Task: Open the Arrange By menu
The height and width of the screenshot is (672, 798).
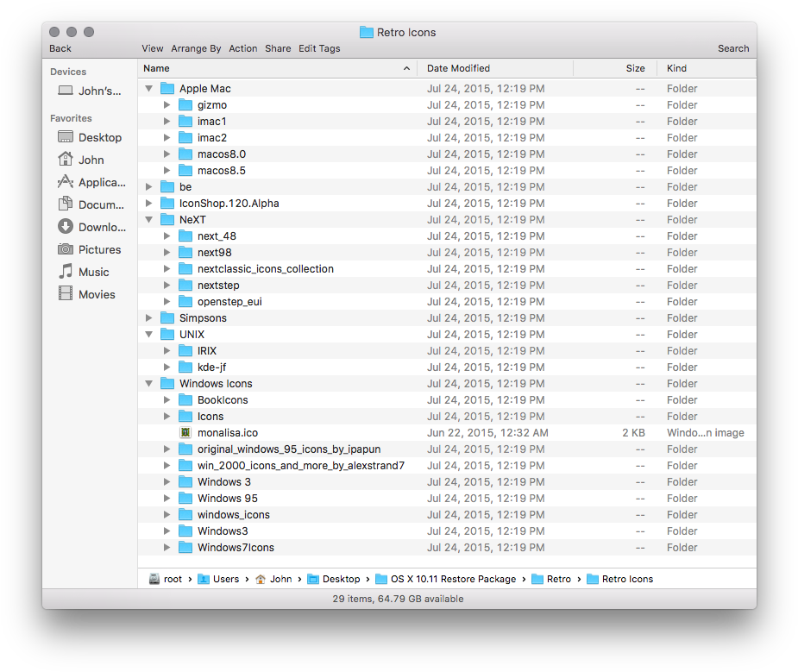Action: tap(196, 48)
